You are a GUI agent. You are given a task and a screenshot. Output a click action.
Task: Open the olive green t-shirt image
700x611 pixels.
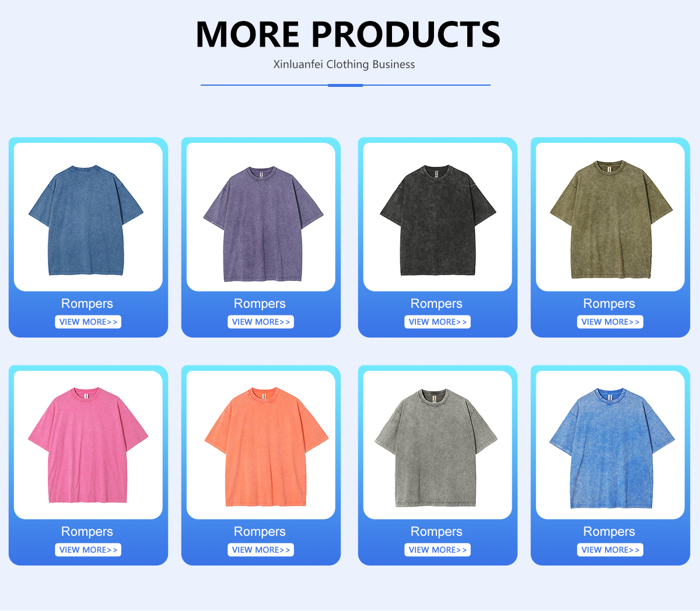[x=610, y=217]
